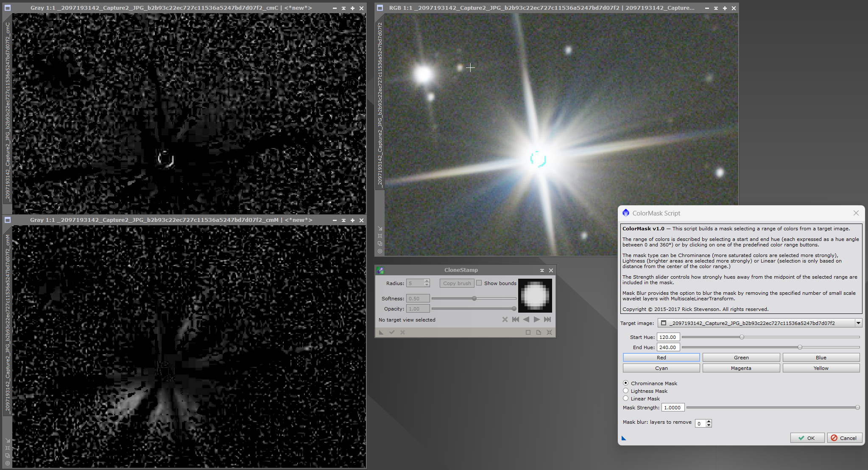Click the Mask Strength slider handle

click(x=857, y=408)
